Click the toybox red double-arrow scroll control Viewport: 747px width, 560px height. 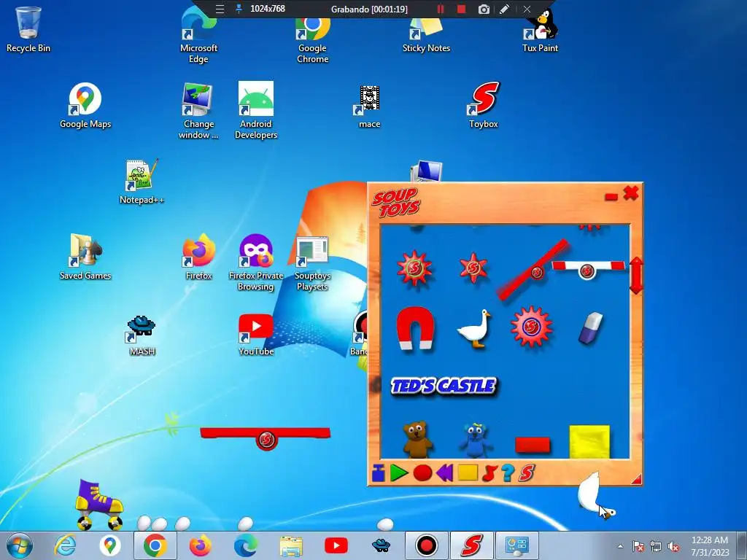pyautogui.click(x=636, y=276)
